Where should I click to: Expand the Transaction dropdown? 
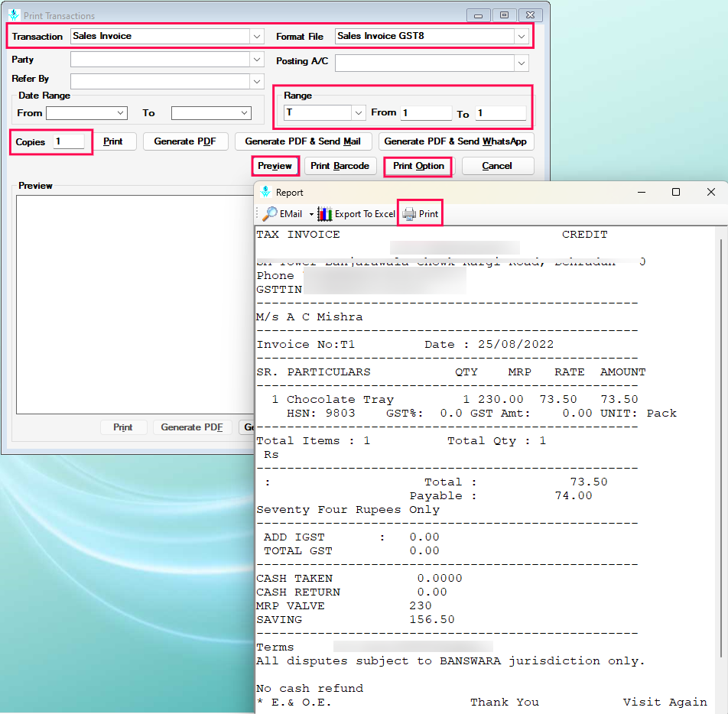point(257,36)
